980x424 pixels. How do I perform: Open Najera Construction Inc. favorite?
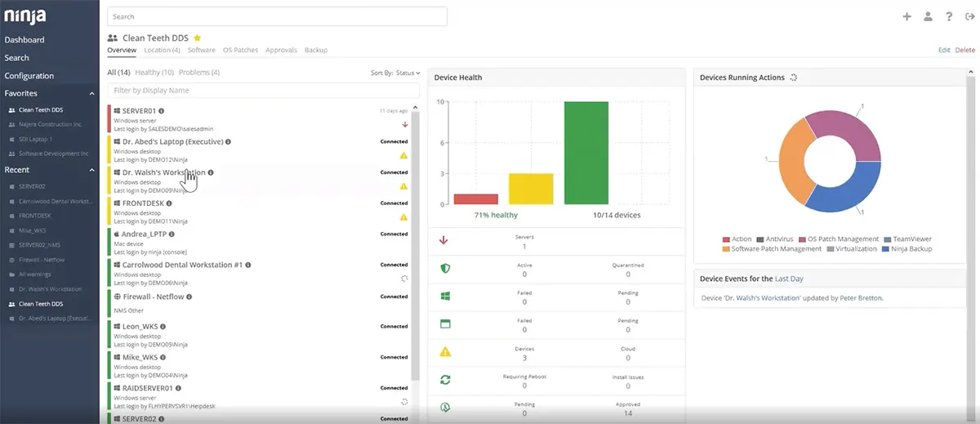pos(51,124)
